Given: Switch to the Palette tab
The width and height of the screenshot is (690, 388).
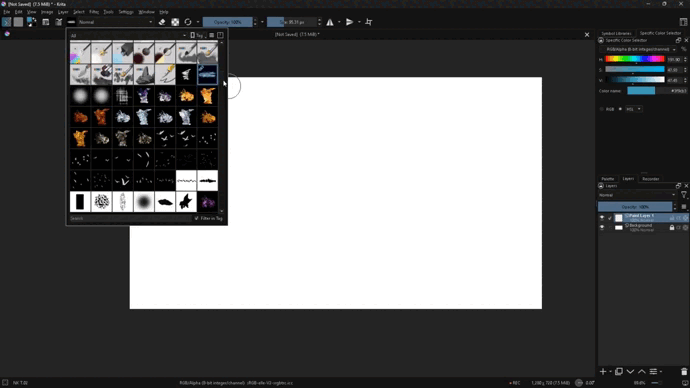Looking at the screenshot, I should 608,179.
